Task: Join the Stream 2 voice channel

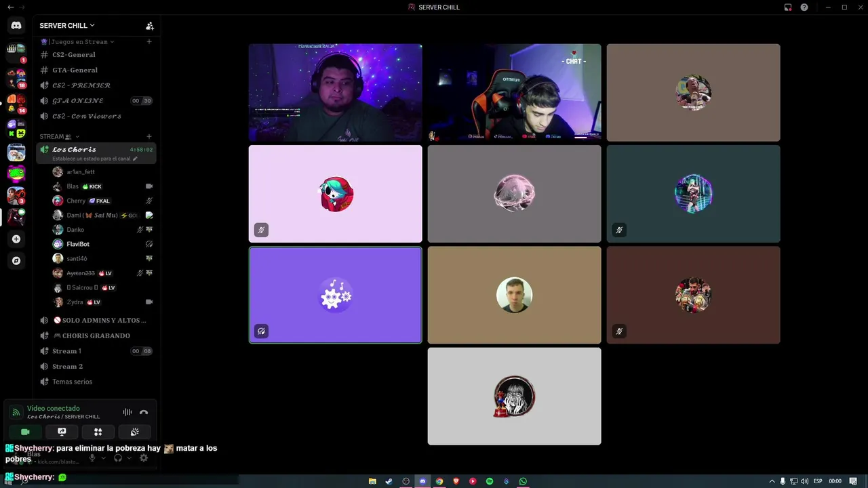Action: (96, 366)
